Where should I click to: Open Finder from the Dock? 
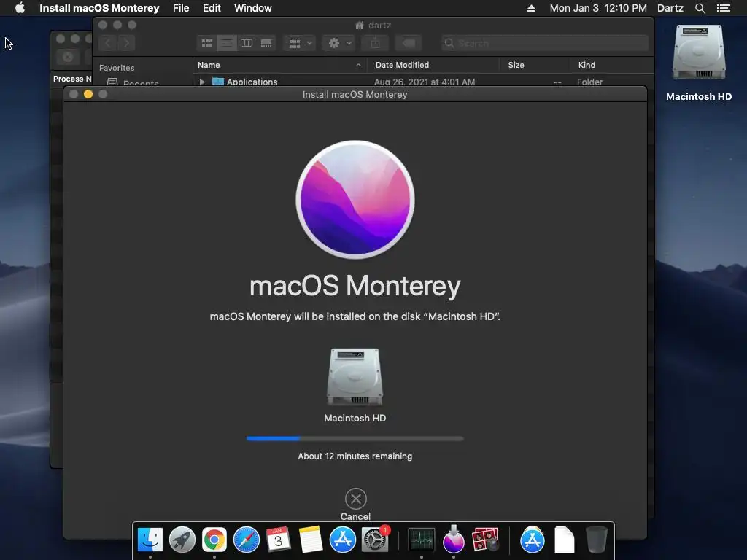pos(150,540)
